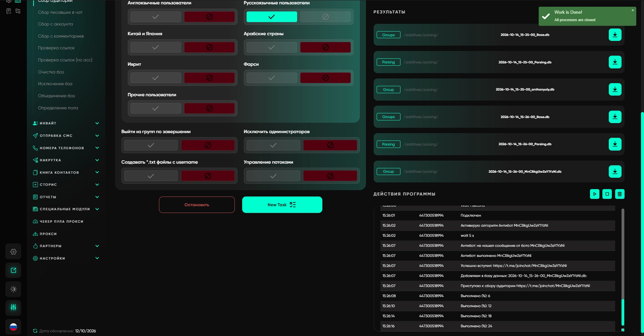Download the 2026-10-14_15-26-00_Parsing.db file
This screenshot has width=644, height=336.
click(615, 144)
